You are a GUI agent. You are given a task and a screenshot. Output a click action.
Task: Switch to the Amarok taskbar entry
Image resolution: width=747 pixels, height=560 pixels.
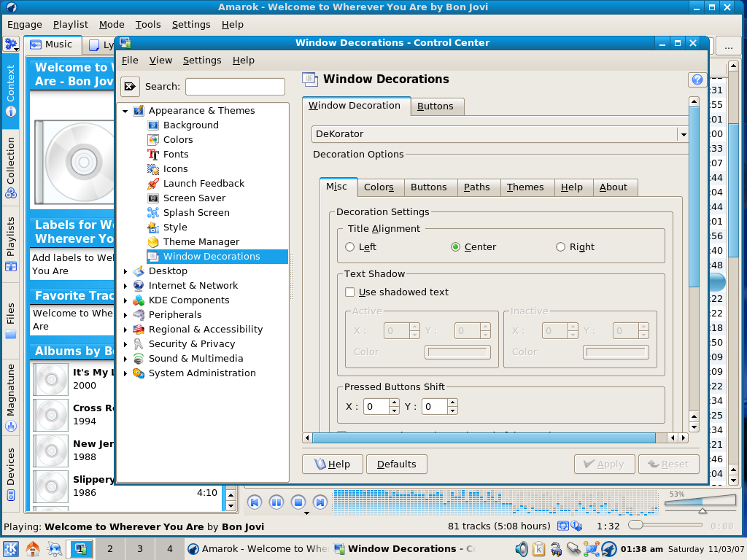(258, 549)
